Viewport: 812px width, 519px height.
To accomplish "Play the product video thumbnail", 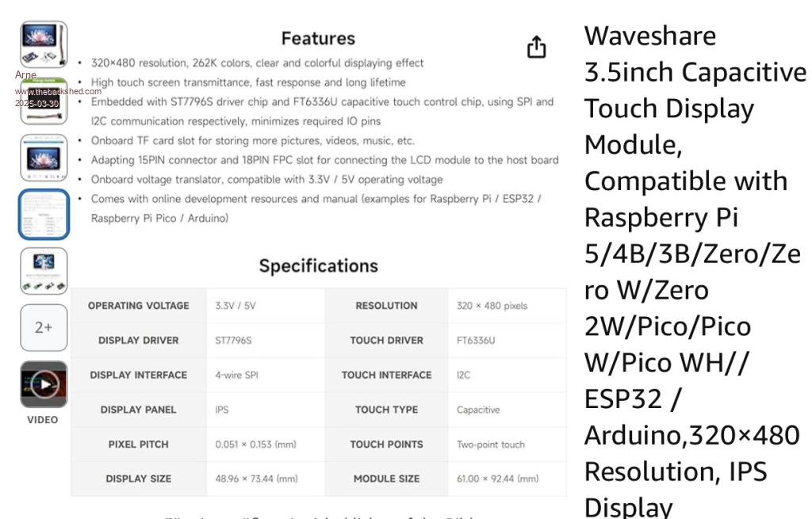I will coord(44,384).
